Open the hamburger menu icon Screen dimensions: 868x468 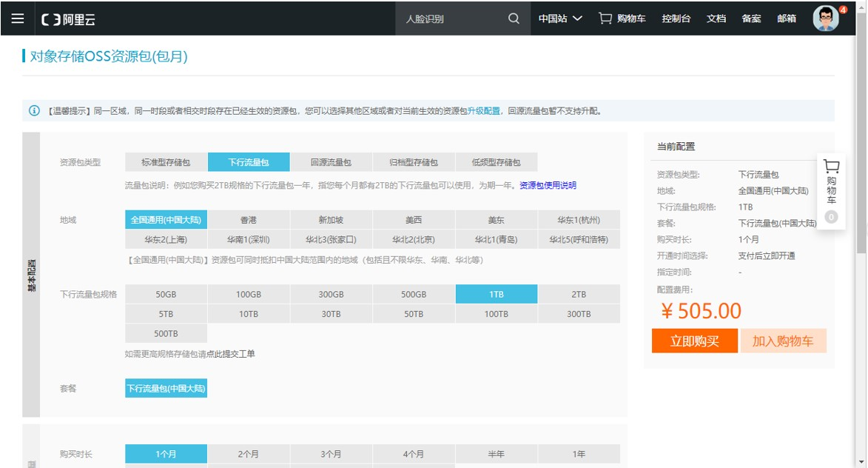tap(18, 19)
